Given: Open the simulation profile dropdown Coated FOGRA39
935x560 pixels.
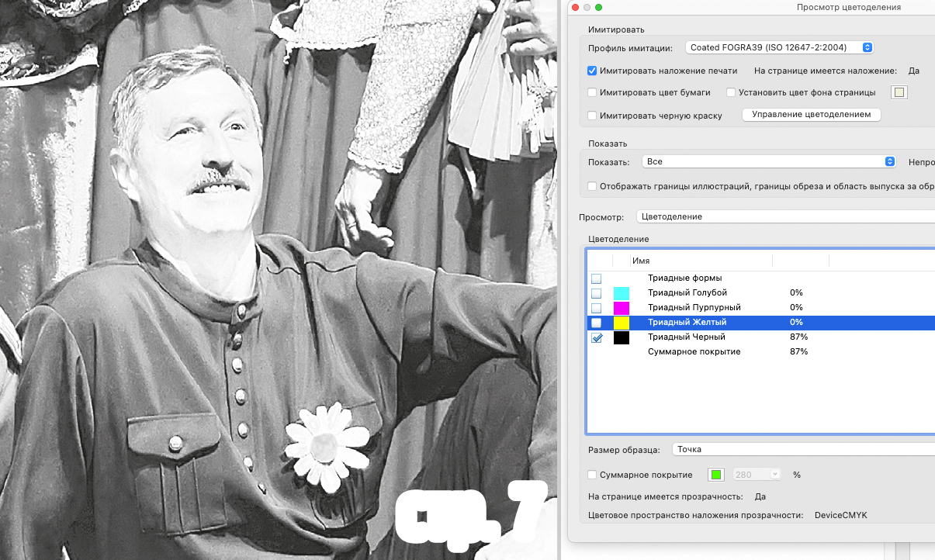Looking at the screenshot, I should (779, 47).
